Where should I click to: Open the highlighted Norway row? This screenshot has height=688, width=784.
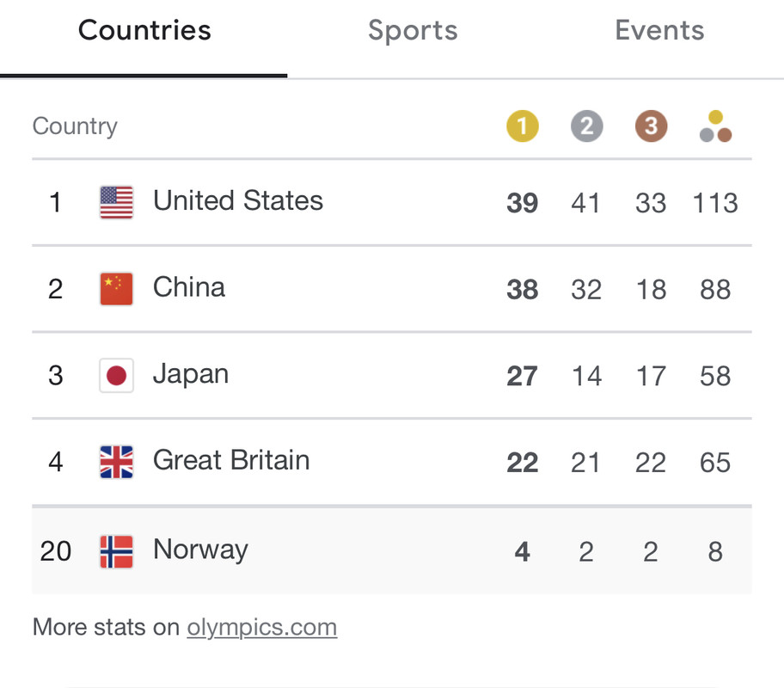pos(392,551)
